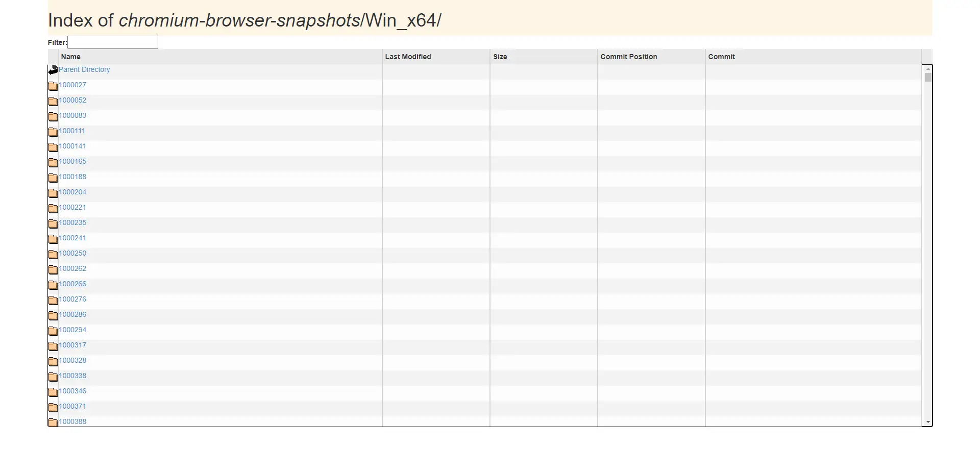Click the folder icon beside 1000027
The width and height of the screenshot is (980, 474).
(53, 86)
